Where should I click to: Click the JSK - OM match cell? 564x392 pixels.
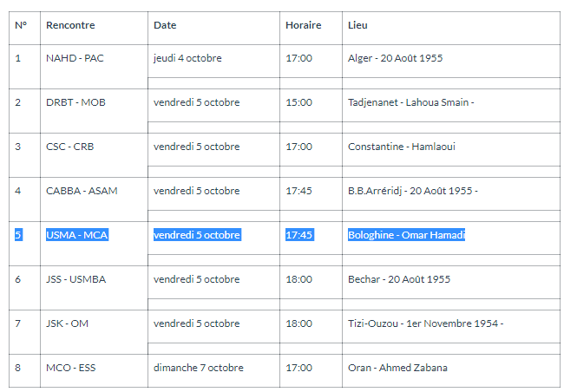(67, 323)
